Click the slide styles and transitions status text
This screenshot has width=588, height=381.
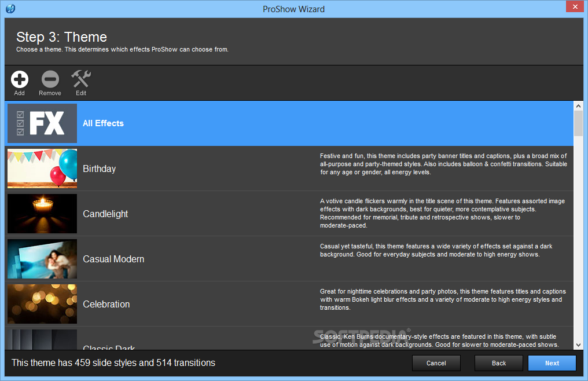pyautogui.click(x=113, y=363)
